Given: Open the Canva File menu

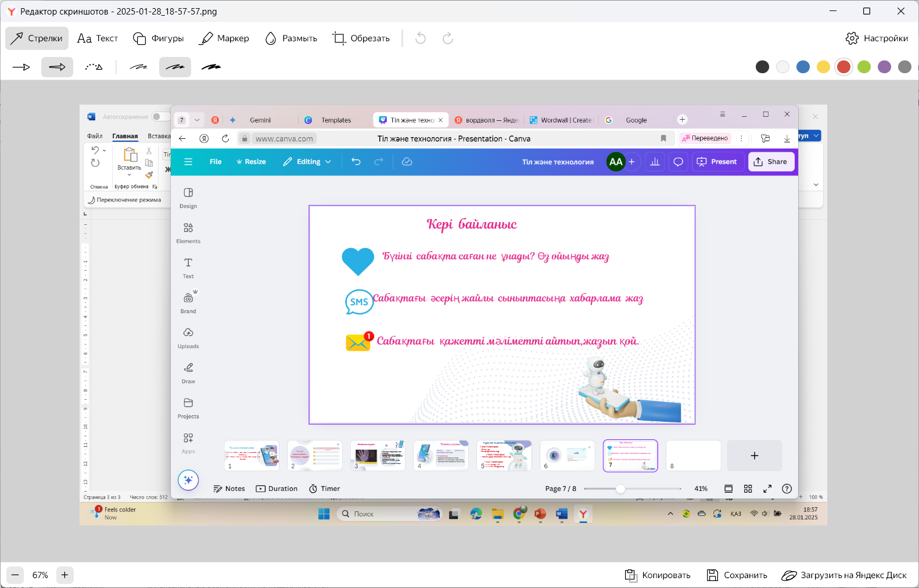Looking at the screenshot, I should [216, 162].
